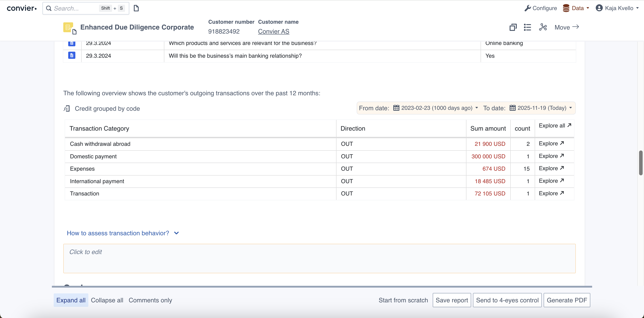Open the network graph icon
This screenshot has width=644, height=318.
click(x=543, y=27)
